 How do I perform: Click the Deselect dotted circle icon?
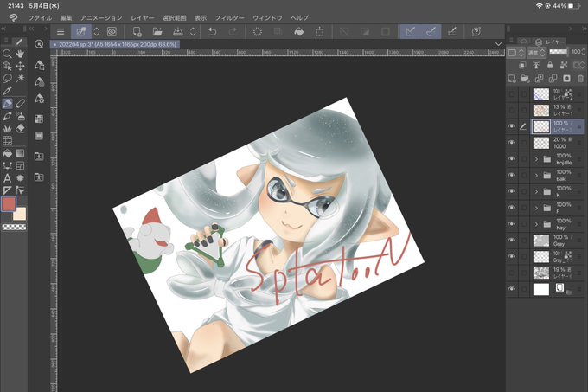[x=258, y=32]
